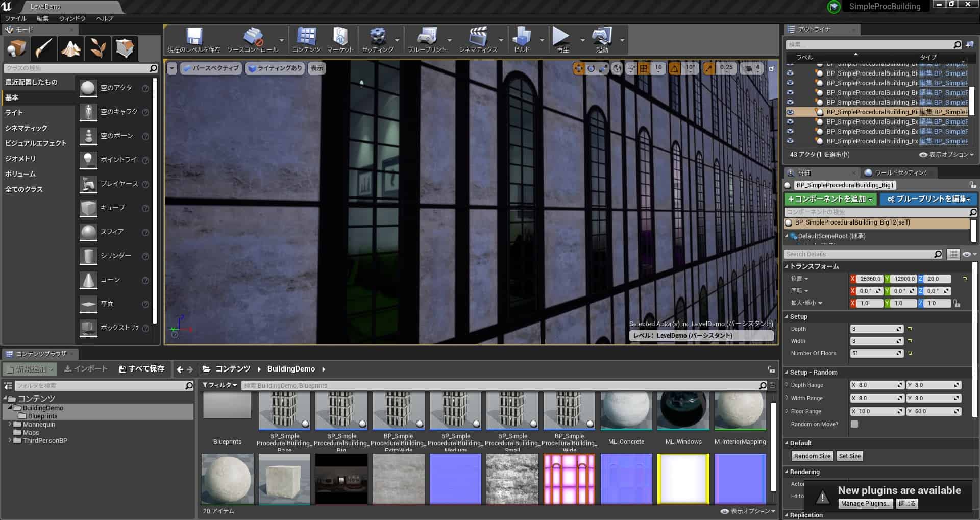
Task: Open viewport options dropdown arrow
Action: click(172, 68)
